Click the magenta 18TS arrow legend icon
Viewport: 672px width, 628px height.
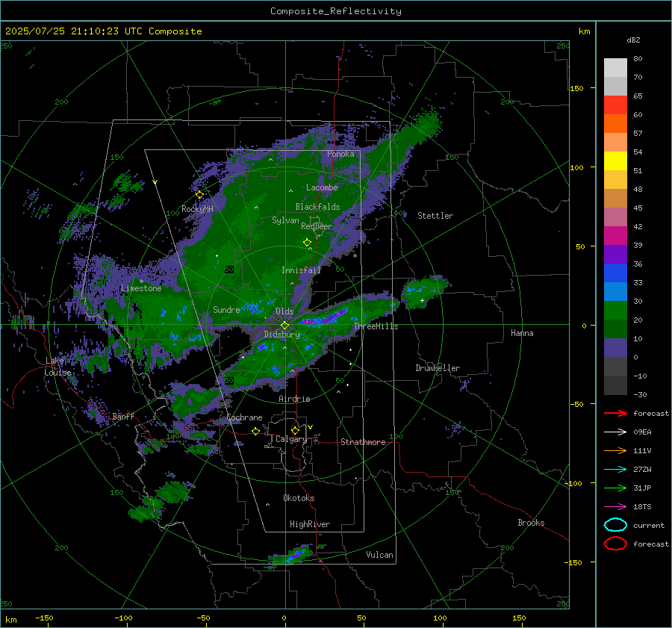(x=615, y=507)
